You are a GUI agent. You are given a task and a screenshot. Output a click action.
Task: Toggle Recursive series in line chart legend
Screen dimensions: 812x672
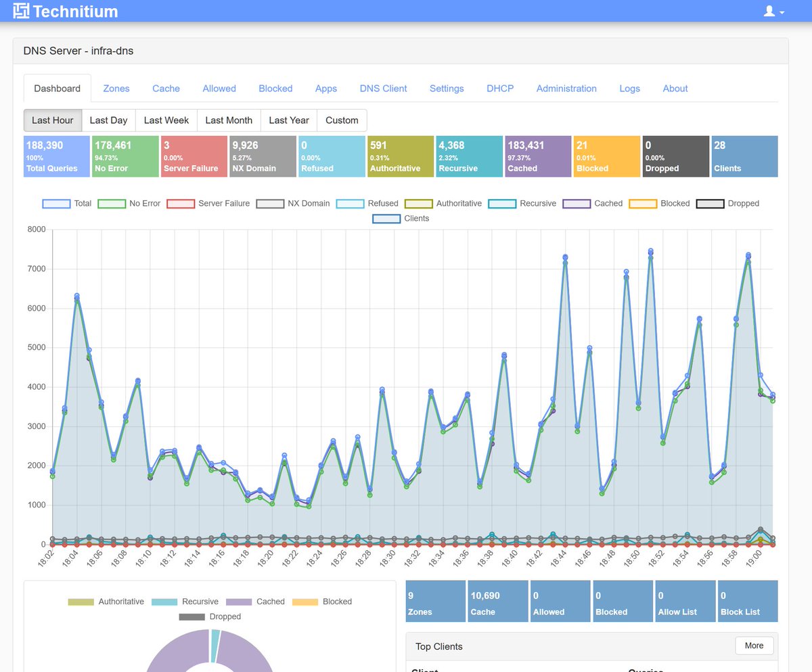click(522, 203)
